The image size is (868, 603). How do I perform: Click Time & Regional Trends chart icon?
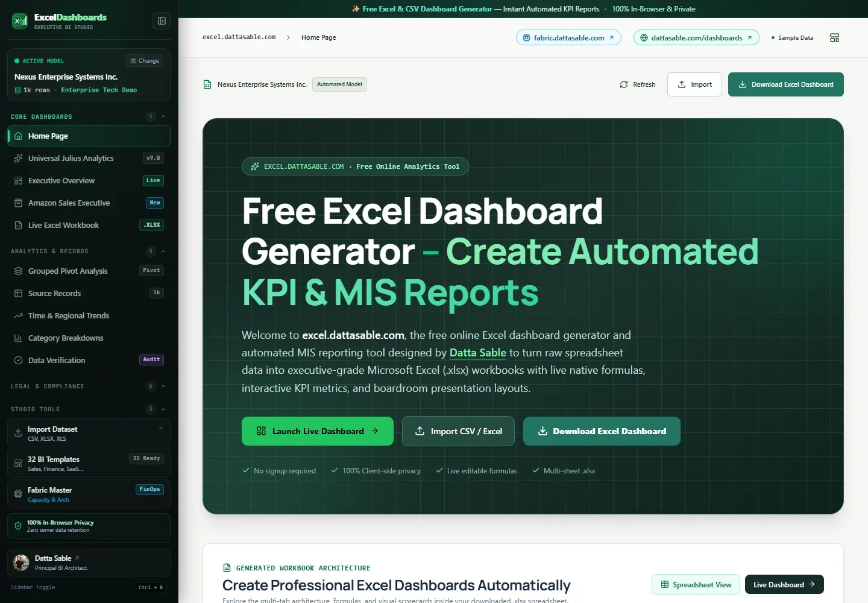tap(18, 316)
